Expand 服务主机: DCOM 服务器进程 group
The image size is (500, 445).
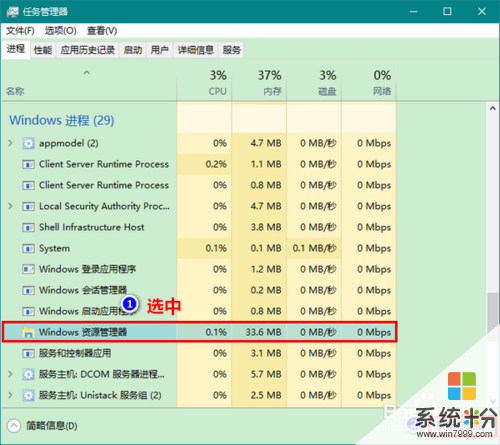[10, 374]
